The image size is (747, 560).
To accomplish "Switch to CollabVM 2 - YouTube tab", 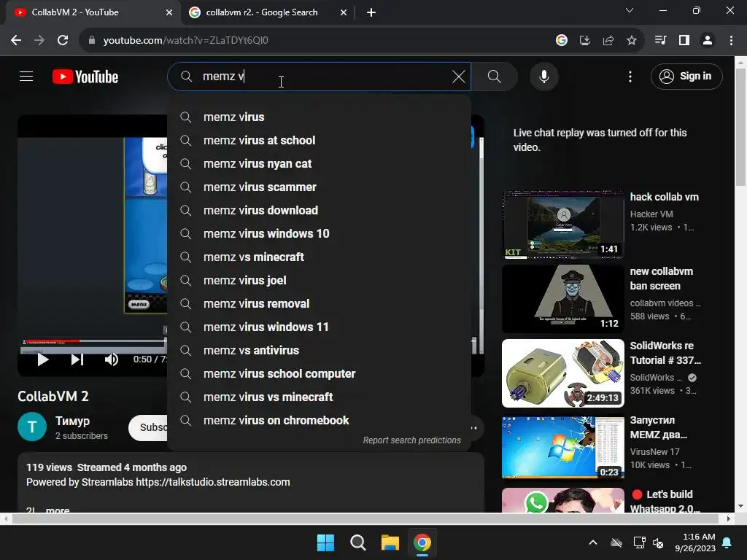I will [90, 12].
